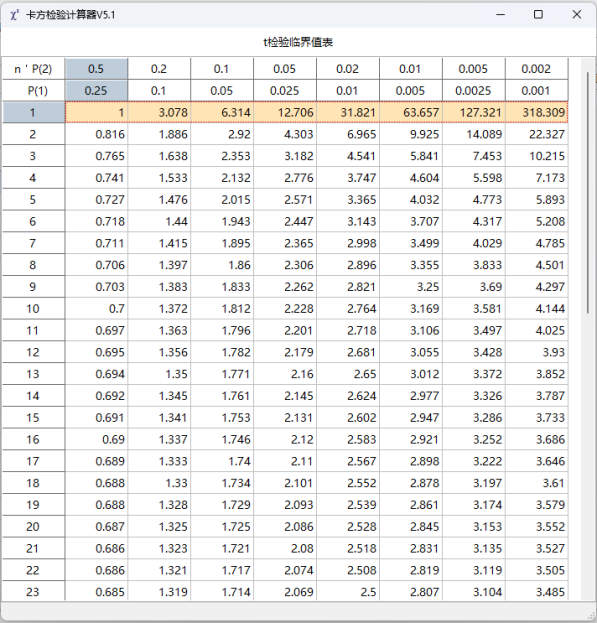Viewport: 597px width, 623px height.
Task: Click the cell showing 4.144
Action: [x=537, y=309]
